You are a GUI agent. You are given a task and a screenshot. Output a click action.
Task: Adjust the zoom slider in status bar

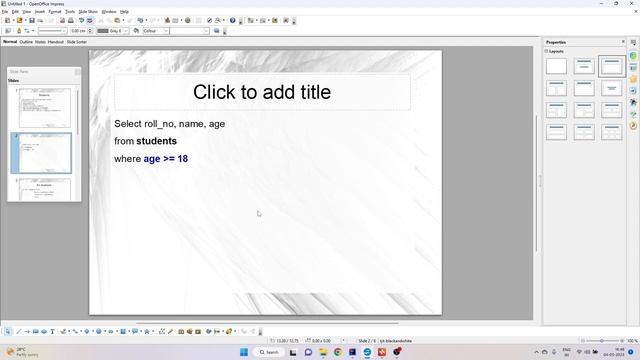pos(602,340)
